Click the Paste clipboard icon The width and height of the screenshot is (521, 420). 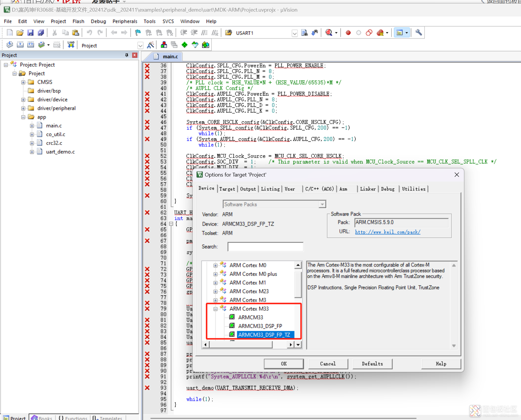tap(76, 33)
